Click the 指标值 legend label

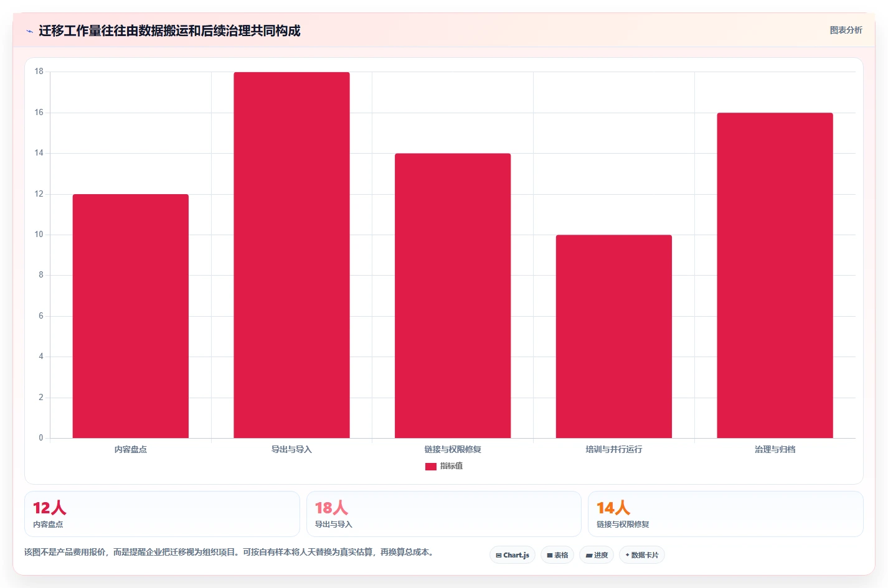451,466
